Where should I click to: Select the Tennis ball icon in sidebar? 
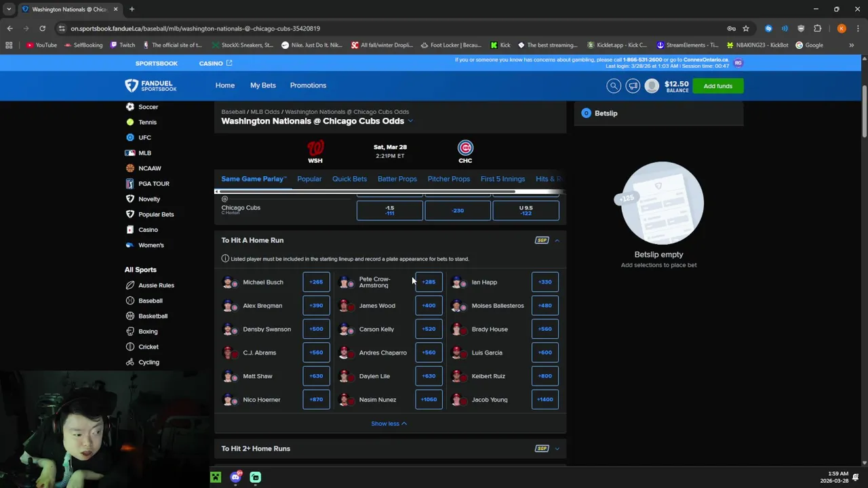[x=130, y=122]
